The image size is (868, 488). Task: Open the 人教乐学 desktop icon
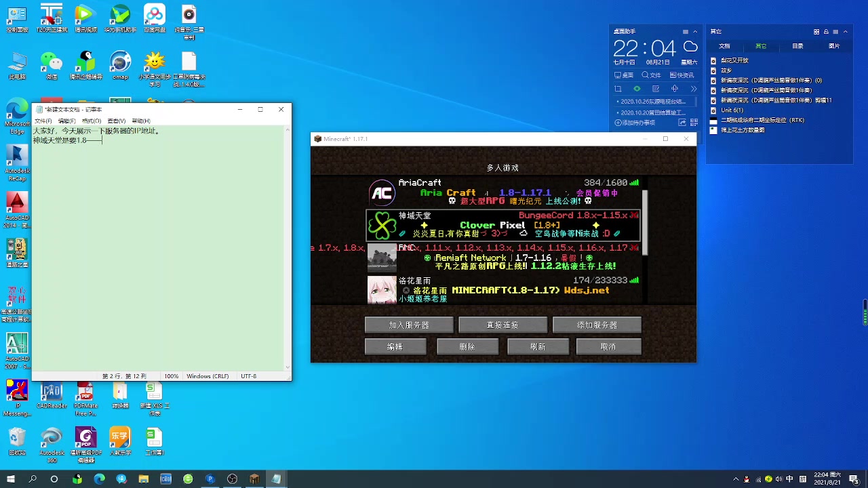click(x=120, y=441)
